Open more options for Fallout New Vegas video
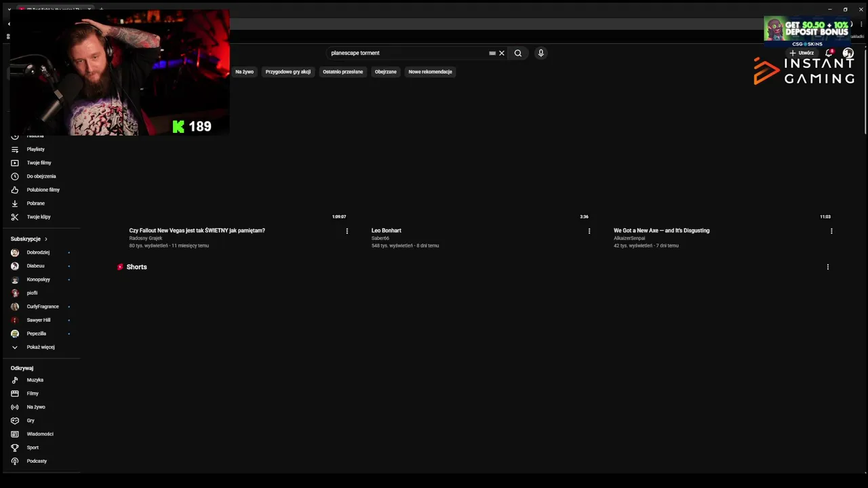 (347, 231)
